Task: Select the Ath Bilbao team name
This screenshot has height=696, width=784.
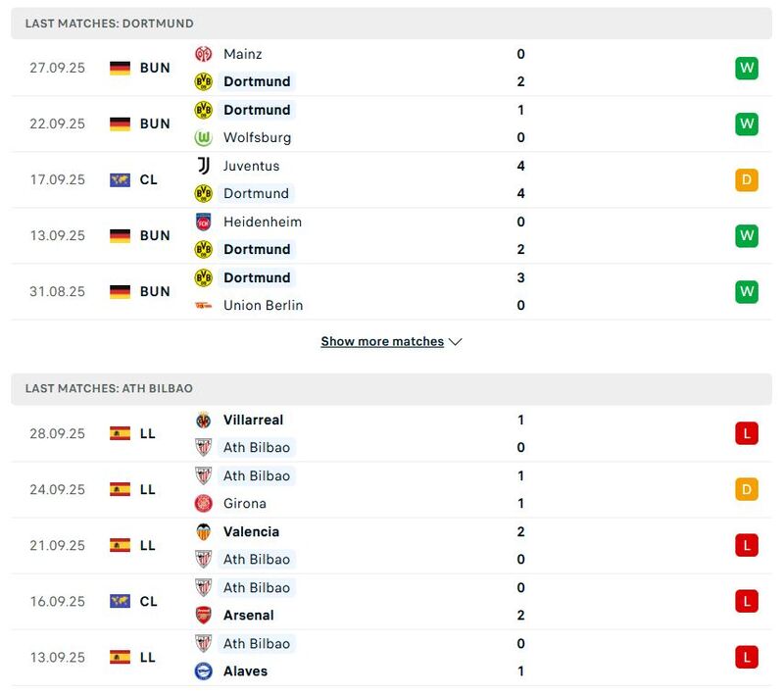Action: (x=258, y=447)
